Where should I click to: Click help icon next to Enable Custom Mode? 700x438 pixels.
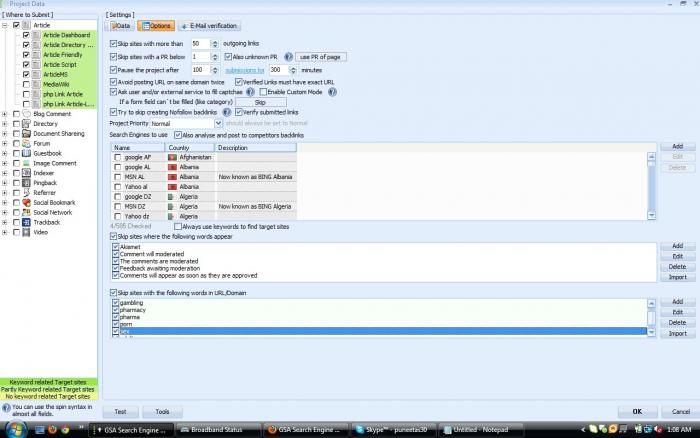[332, 92]
